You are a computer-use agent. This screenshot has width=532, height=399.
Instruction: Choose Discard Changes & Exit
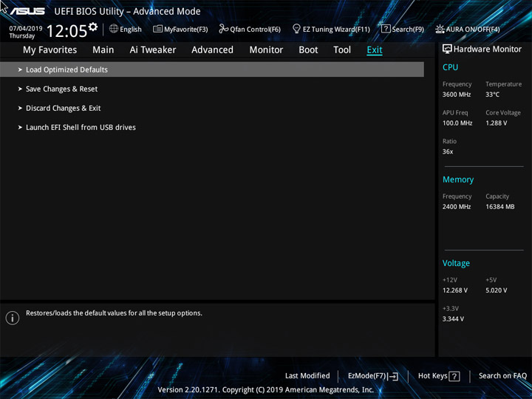click(x=63, y=108)
